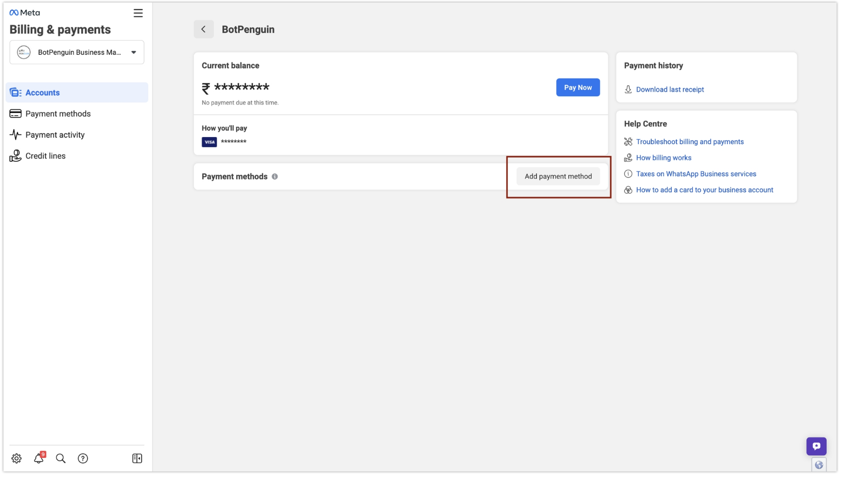The width and height of the screenshot is (868, 502).
Task: Click the Payment methods info tooltip icon
Action: tap(275, 177)
